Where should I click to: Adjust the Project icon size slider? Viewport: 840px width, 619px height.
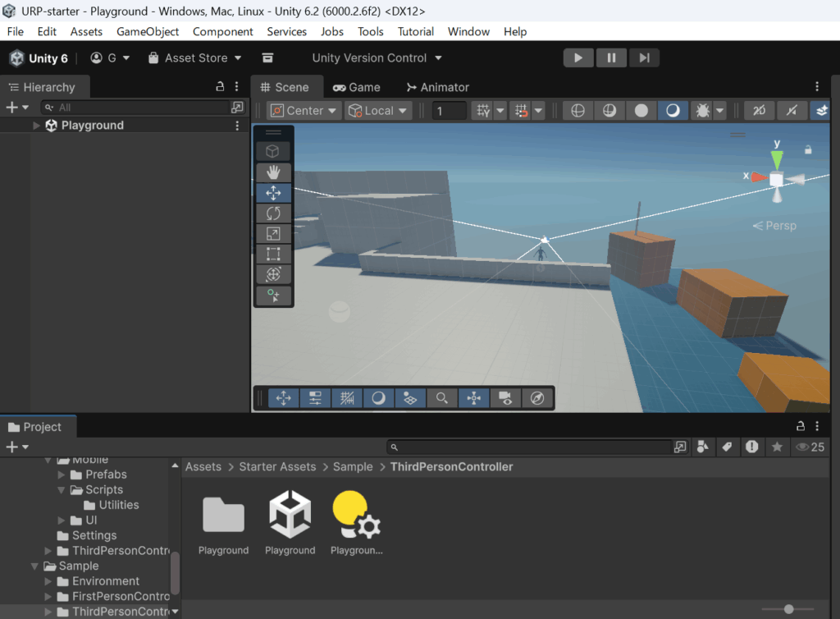(x=788, y=609)
